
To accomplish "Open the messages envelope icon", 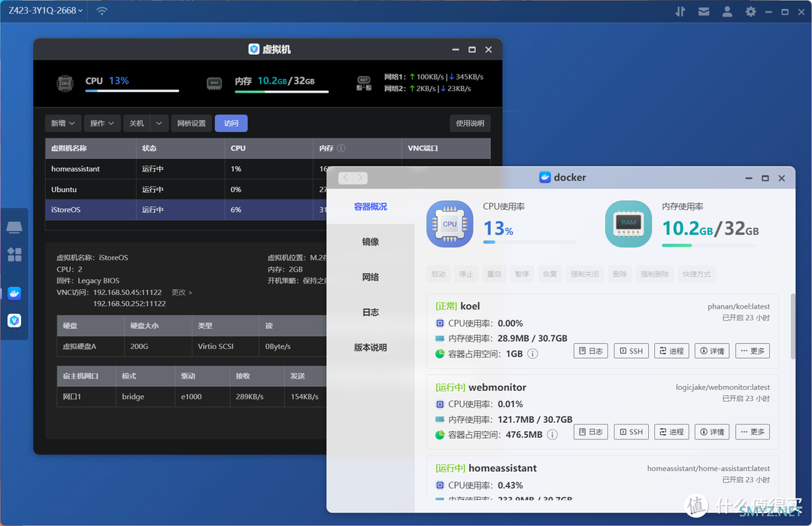I will (704, 11).
